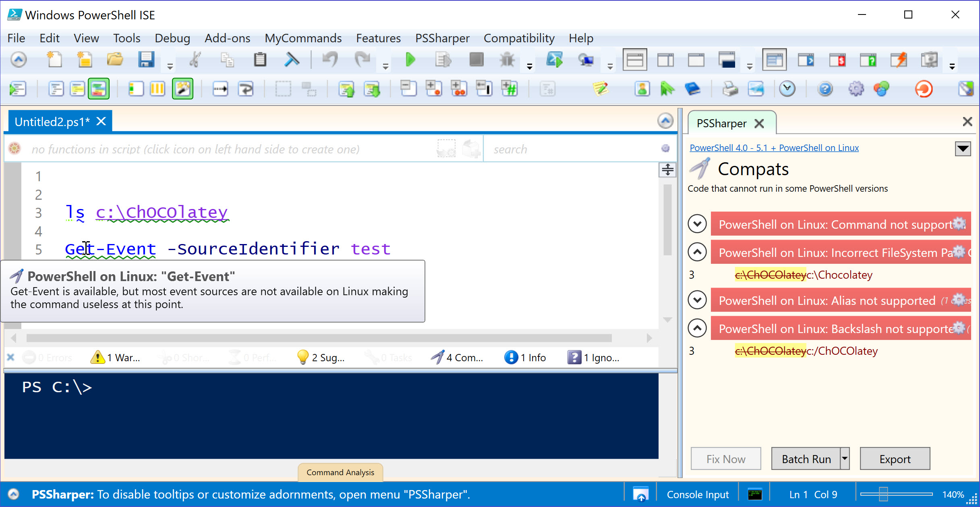Toggle the 1 Warning filter
980x507 pixels.
pyautogui.click(x=115, y=358)
